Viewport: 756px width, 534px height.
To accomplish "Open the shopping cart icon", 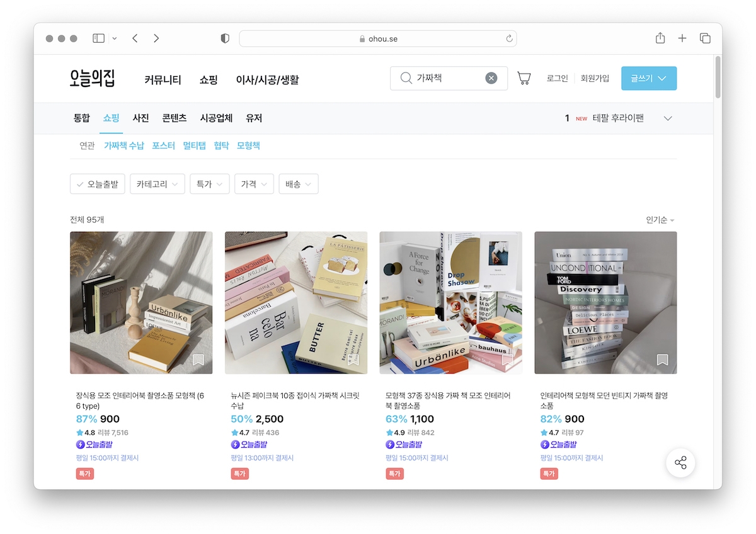I will click(x=524, y=78).
